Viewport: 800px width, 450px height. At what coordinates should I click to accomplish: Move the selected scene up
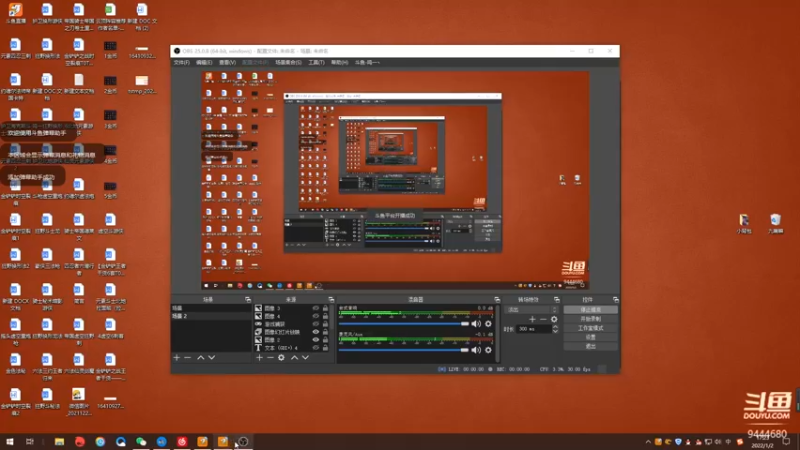pos(201,358)
